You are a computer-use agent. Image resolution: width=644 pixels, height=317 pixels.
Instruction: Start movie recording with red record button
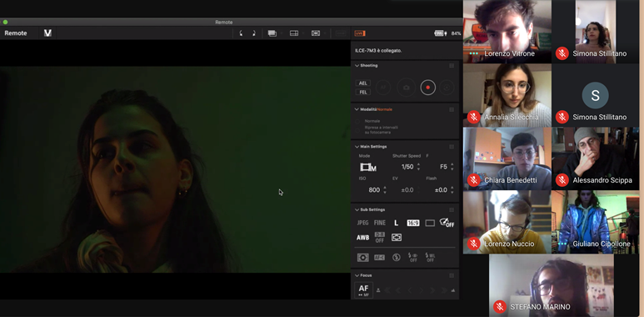click(x=427, y=88)
